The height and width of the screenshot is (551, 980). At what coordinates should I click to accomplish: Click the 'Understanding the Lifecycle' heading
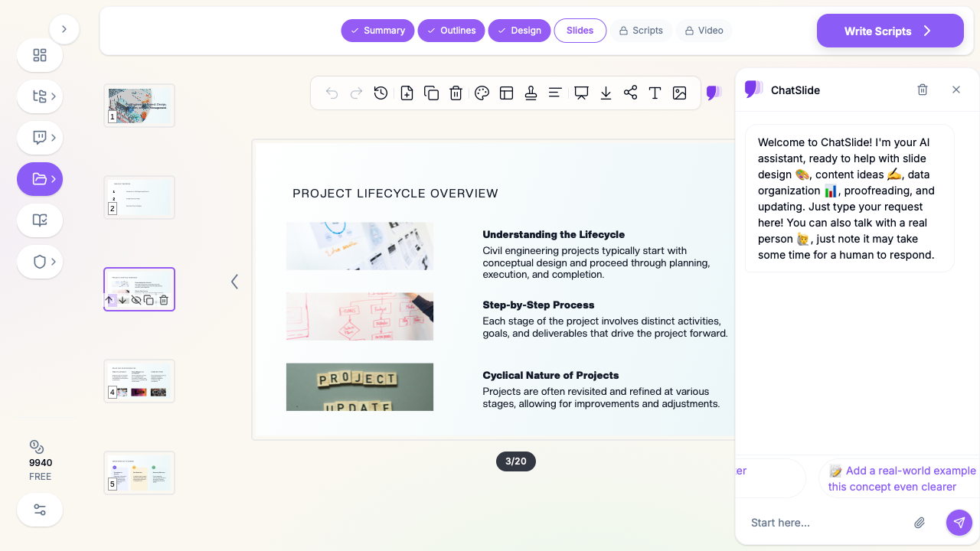(554, 234)
